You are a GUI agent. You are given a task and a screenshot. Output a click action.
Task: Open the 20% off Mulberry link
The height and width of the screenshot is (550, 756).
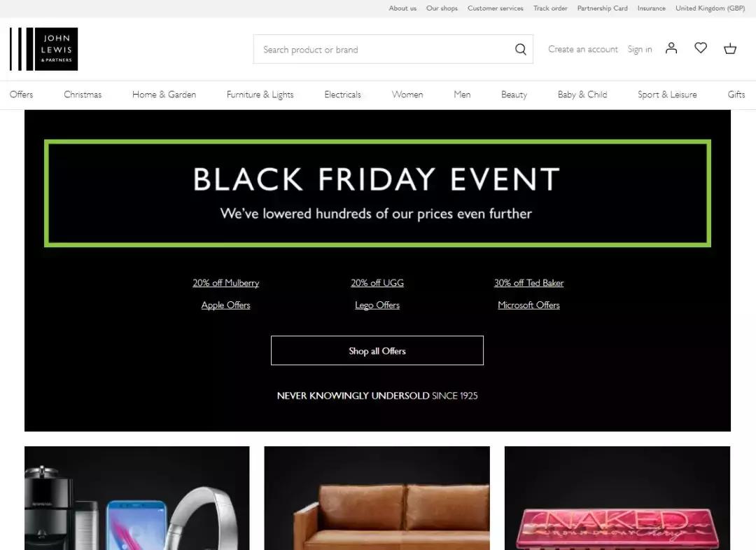[x=225, y=283]
